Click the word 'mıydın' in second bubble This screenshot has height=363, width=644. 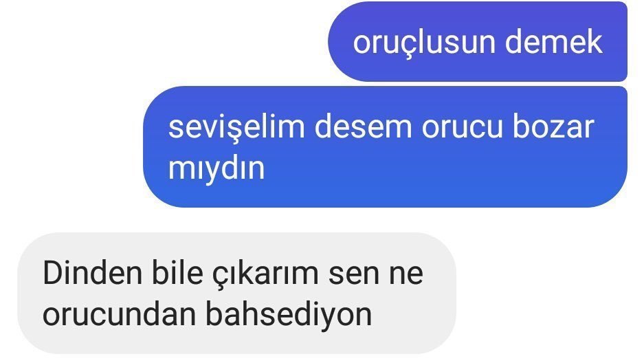216,168
